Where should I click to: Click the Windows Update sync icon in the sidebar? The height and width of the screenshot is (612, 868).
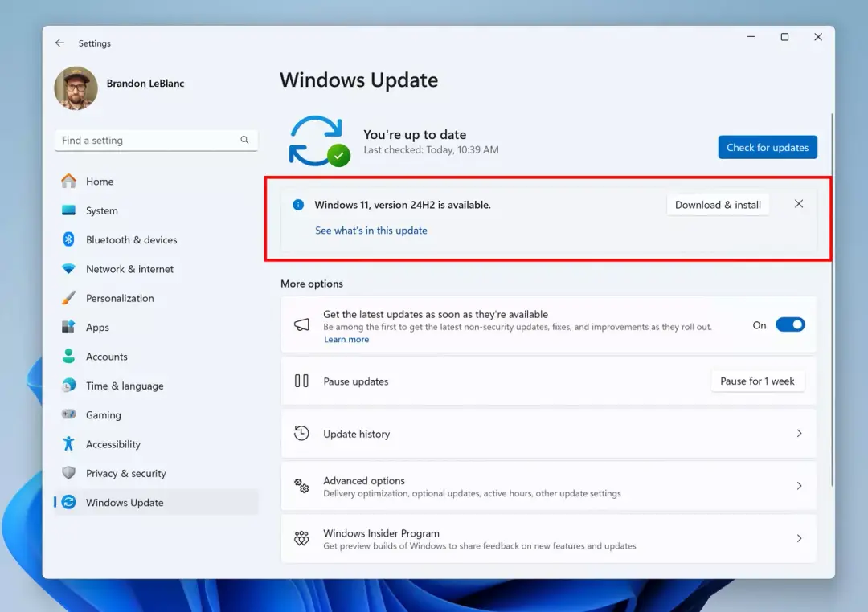click(68, 502)
